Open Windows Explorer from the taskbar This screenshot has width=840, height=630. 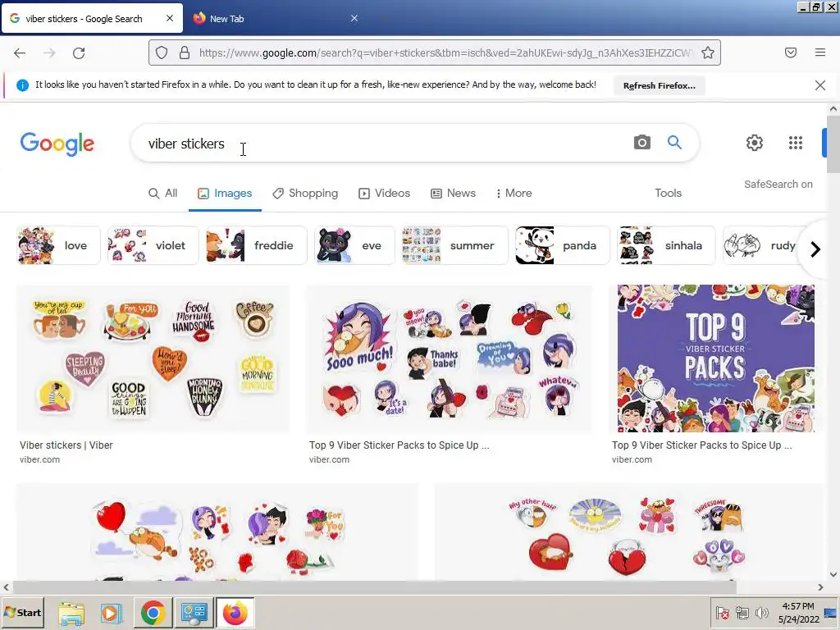point(71,613)
